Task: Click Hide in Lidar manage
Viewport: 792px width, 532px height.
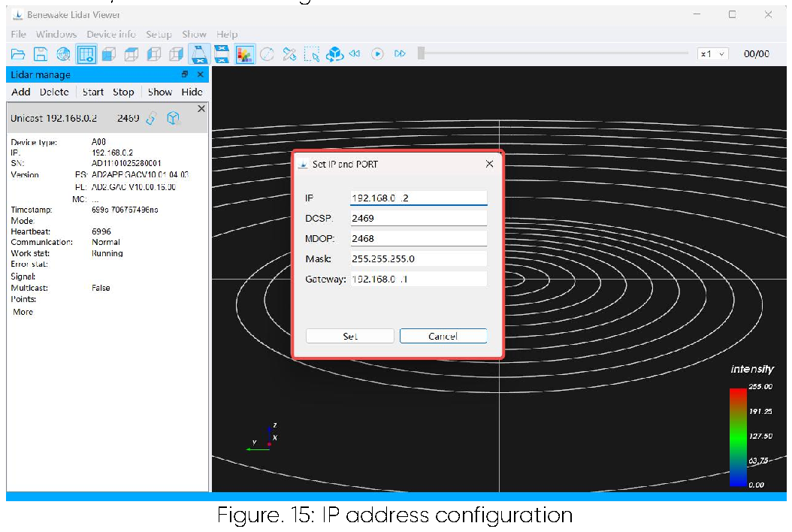Action: click(192, 92)
